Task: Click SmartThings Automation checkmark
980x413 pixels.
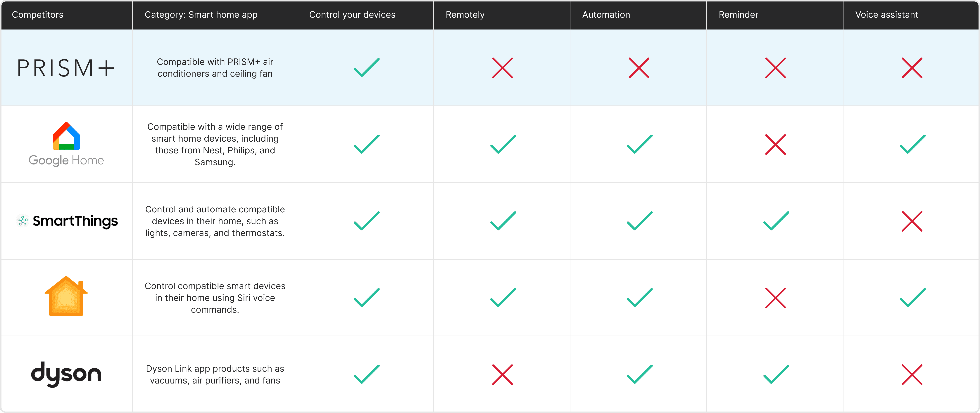Action: coord(640,221)
